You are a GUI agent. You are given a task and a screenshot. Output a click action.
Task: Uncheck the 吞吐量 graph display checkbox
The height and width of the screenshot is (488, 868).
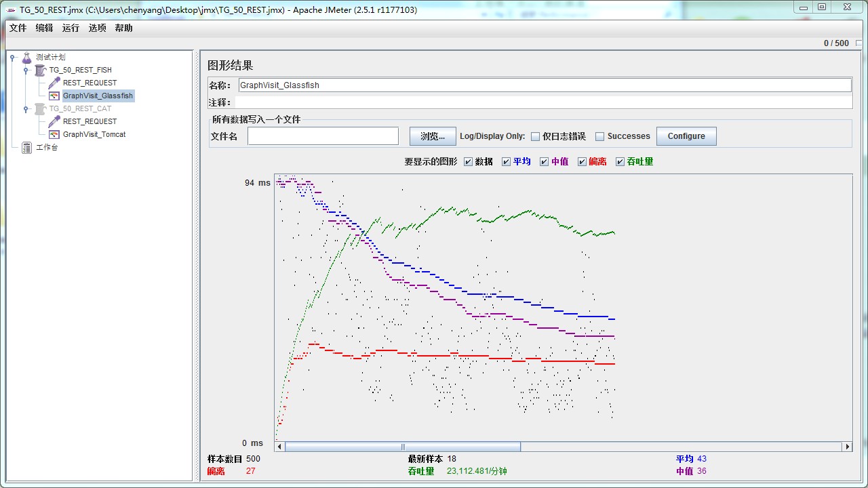click(x=620, y=161)
